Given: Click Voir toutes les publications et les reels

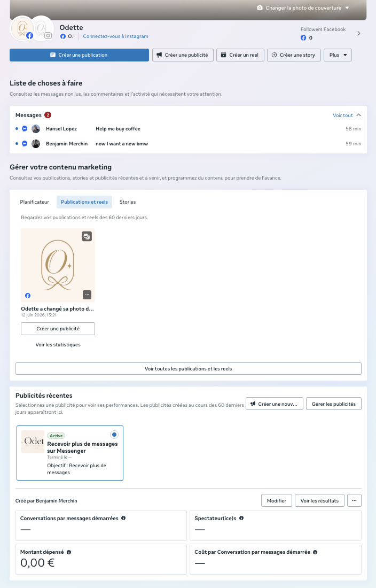Looking at the screenshot, I should tap(189, 369).
